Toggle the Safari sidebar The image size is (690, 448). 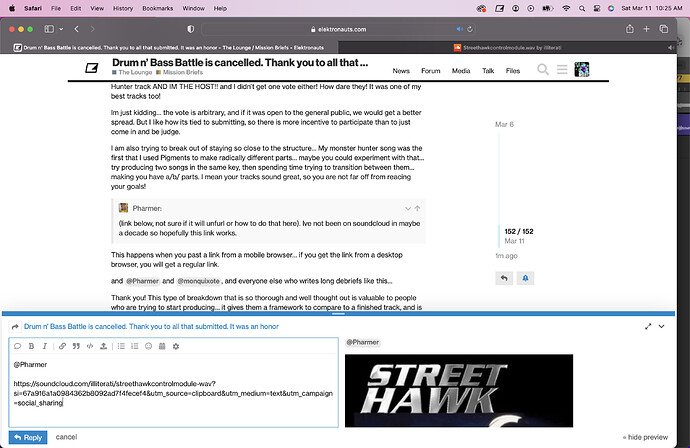pos(49,29)
